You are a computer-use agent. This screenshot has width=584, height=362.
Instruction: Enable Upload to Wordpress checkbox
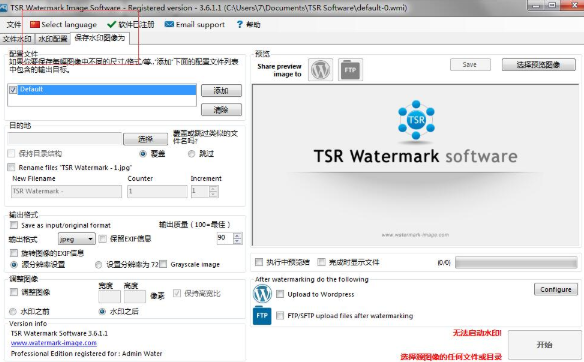280,294
